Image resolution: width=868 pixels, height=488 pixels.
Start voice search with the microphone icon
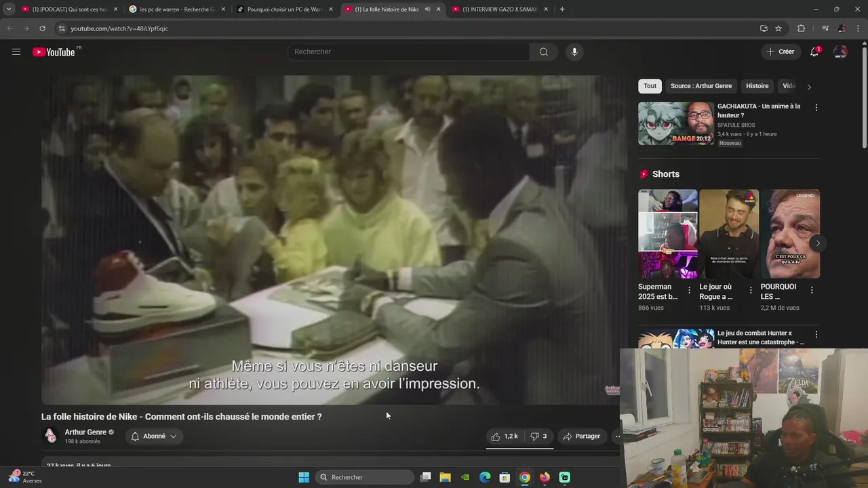coord(574,52)
